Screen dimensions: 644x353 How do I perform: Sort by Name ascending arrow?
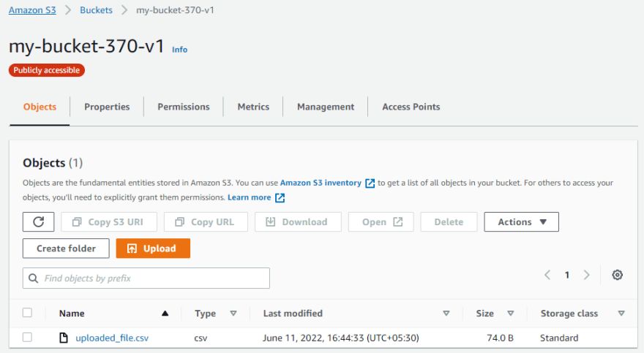(x=165, y=314)
